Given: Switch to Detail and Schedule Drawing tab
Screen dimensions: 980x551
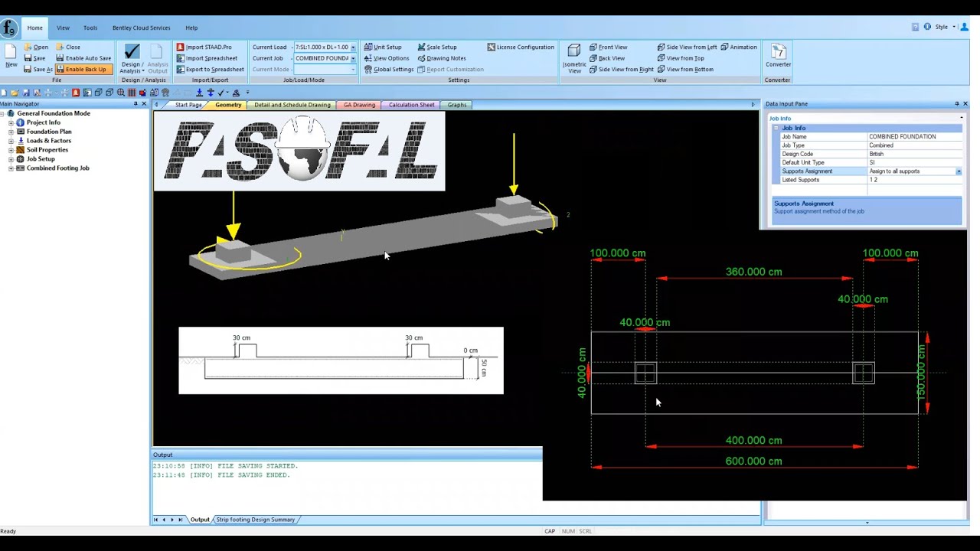Looking at the screenshot, I should [x=292, y=105].
